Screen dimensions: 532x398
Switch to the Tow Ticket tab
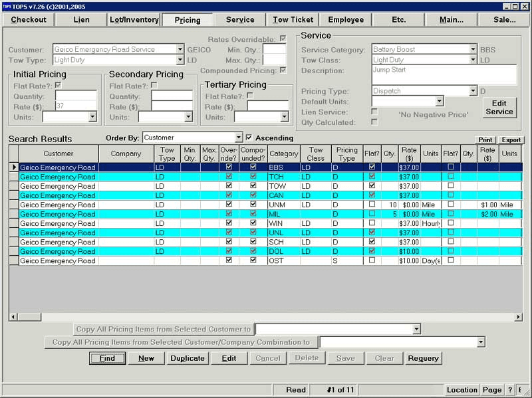[293, 20]
